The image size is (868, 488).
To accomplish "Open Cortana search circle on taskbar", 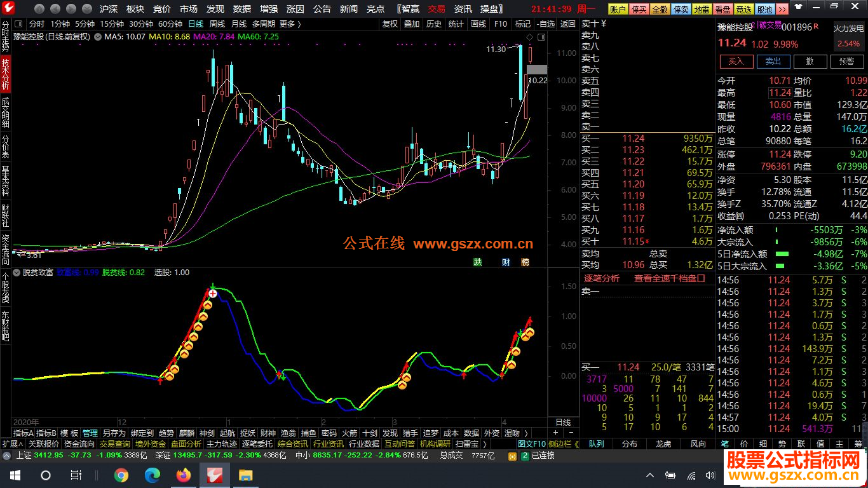I will 46,475.
